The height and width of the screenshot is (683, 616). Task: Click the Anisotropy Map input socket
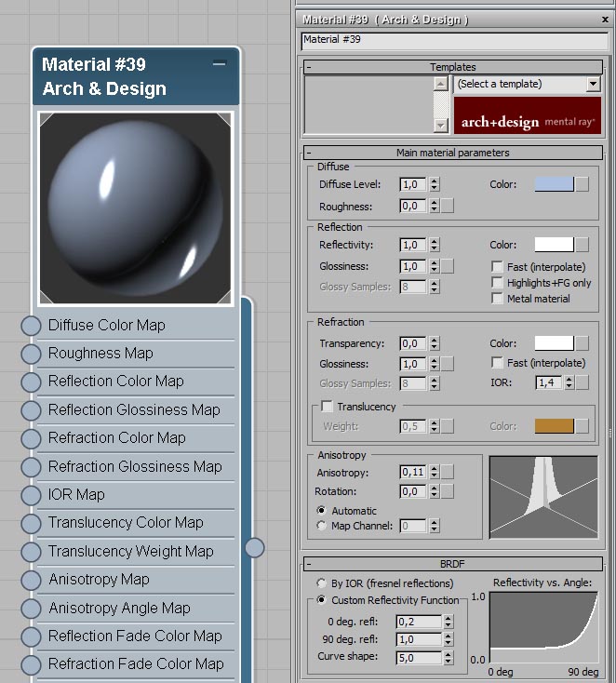point(31,580)
